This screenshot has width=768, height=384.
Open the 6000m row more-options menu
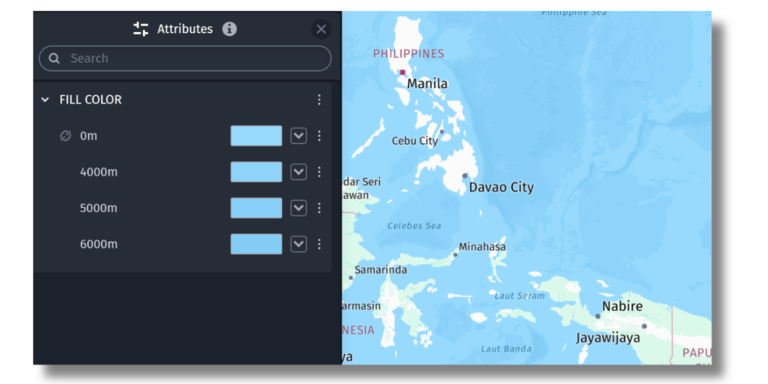click(319, 244)
